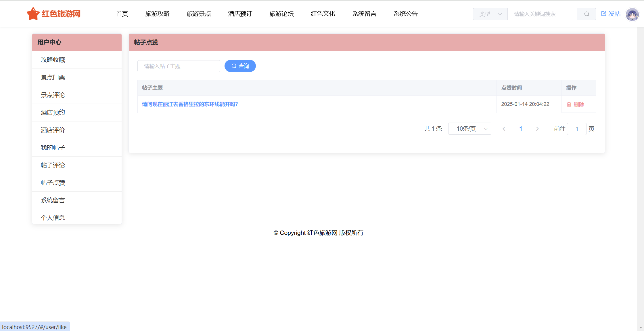Screen dimensions: 644x331
Task: Open the user avatar in header
Action: (x=632, y=14)
